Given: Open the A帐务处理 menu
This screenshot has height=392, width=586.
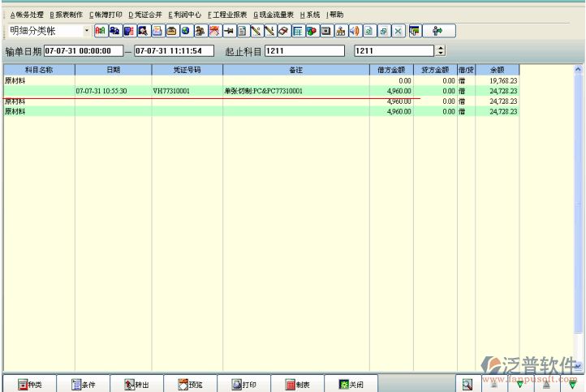Looking at the screenshot, I should pyautogui.click(x=28, y=15).
